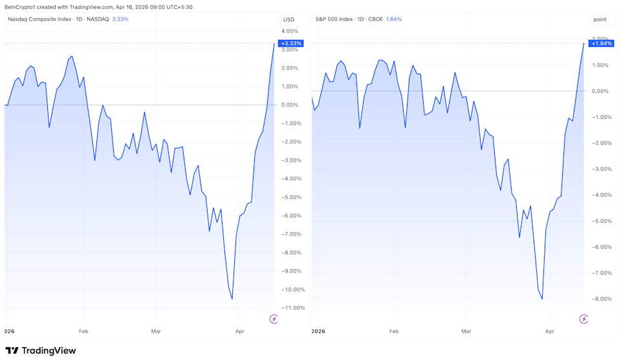
Task: Click the Feb marker on the S&P 500 time axis
Action: (394, 331)
